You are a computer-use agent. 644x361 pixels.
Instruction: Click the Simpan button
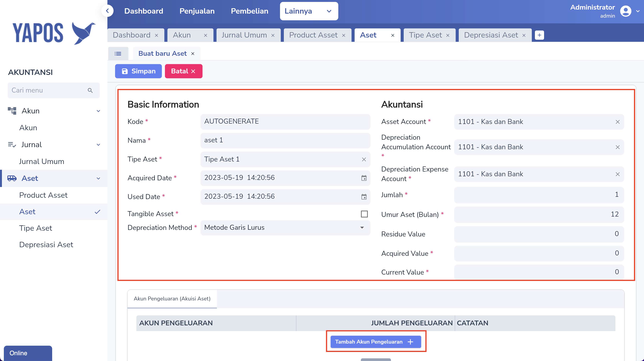138,71
